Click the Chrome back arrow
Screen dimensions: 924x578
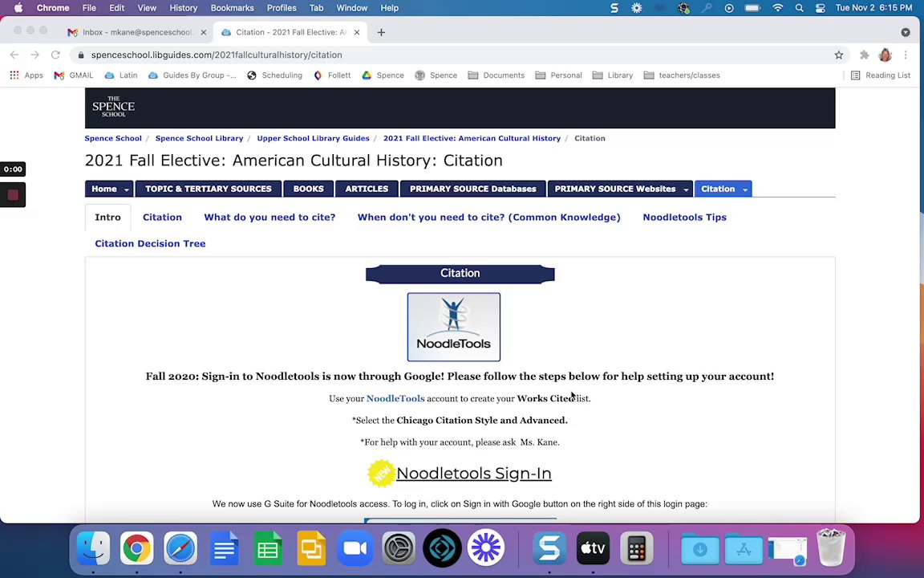click(14, 55)
